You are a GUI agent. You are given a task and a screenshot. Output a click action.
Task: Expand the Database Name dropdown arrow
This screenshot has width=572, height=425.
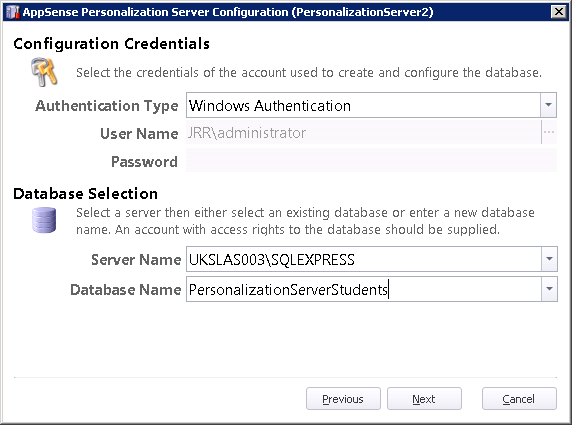(x=549, y=289)
